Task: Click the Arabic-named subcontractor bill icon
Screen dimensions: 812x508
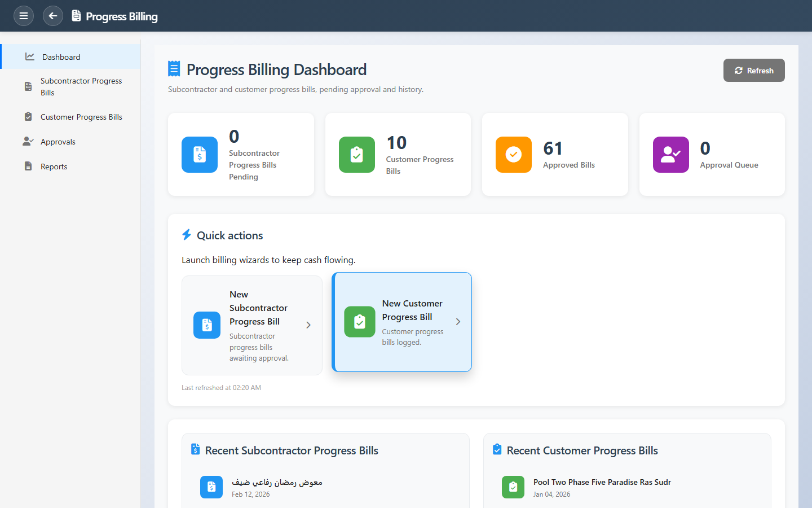Action: 211,487
